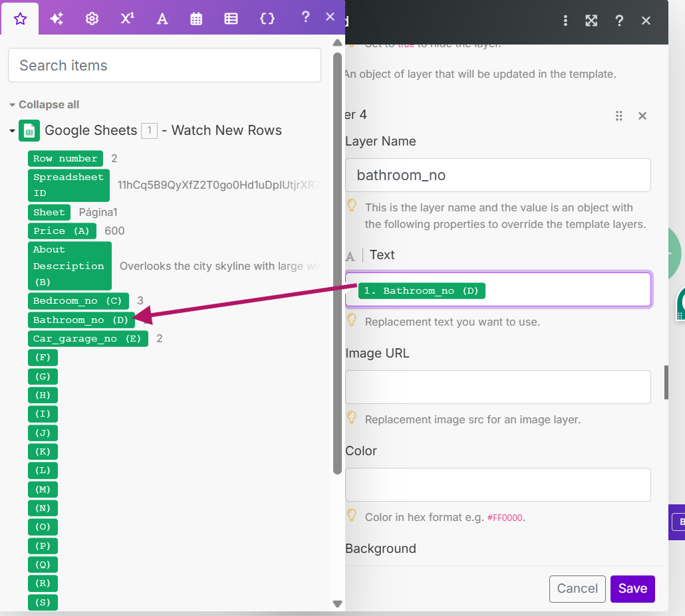
Task: Select the (N) column variable
Action: coord(43,508)
